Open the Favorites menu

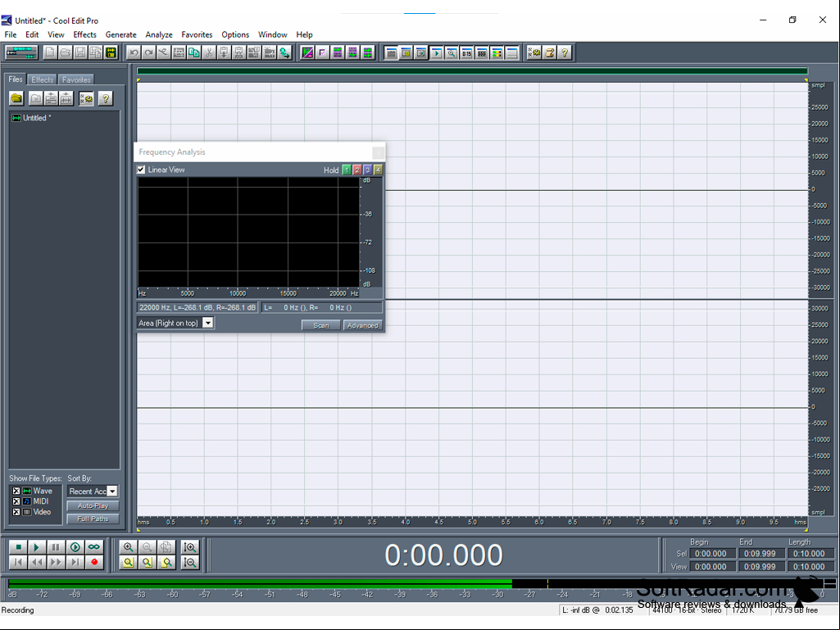[197, 35]
